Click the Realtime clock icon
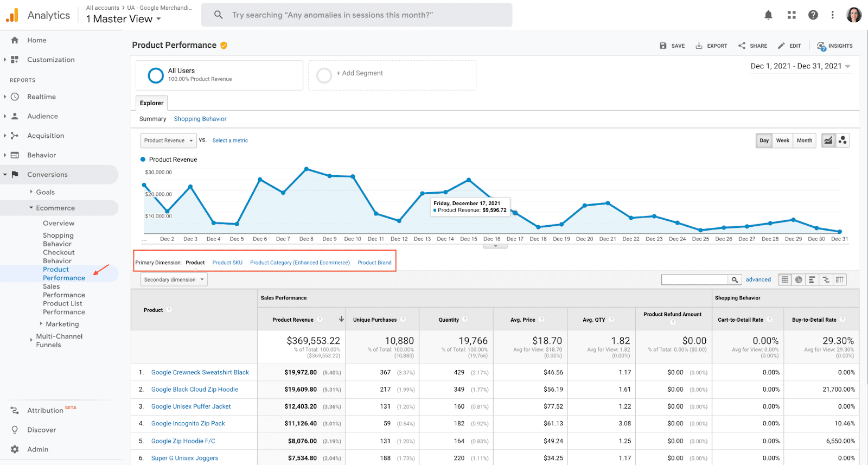Screen dimensions: 868x465 coord(15,97)
